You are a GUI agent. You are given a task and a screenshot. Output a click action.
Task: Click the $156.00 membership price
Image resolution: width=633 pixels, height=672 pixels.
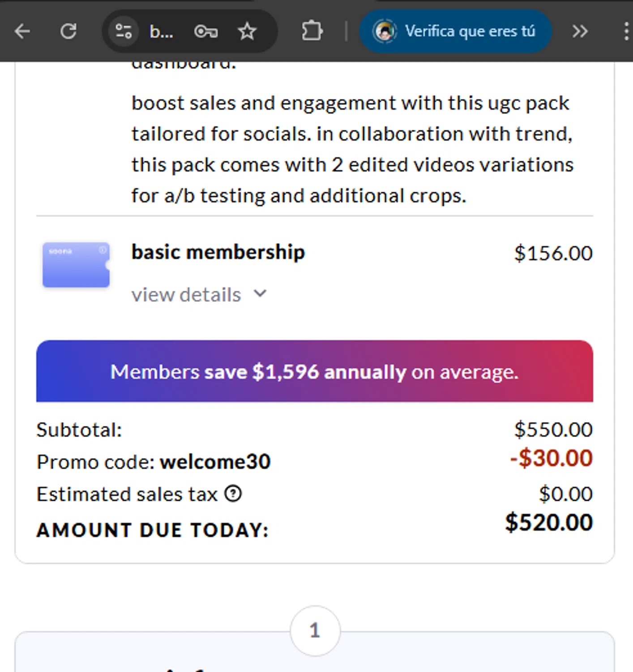click(553, 253)
